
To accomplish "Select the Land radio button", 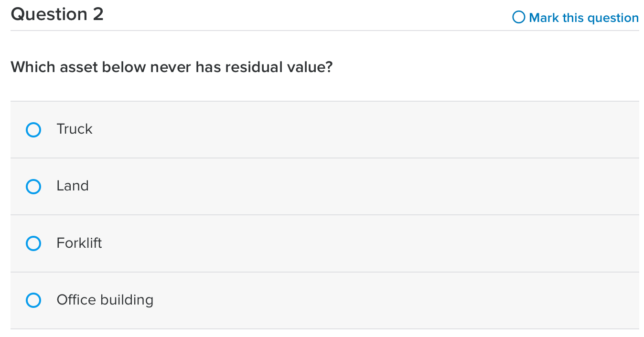I will click(x=33, y=186).
